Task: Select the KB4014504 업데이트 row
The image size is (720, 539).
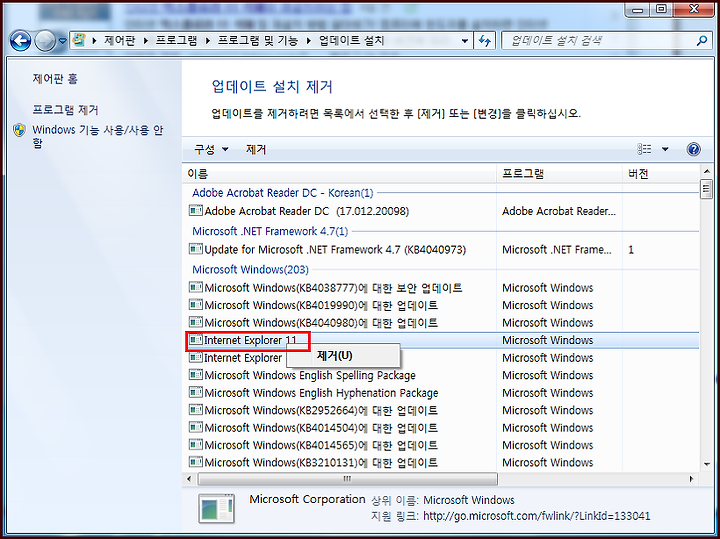Action: pyautogui.click(x=443, y=427)
